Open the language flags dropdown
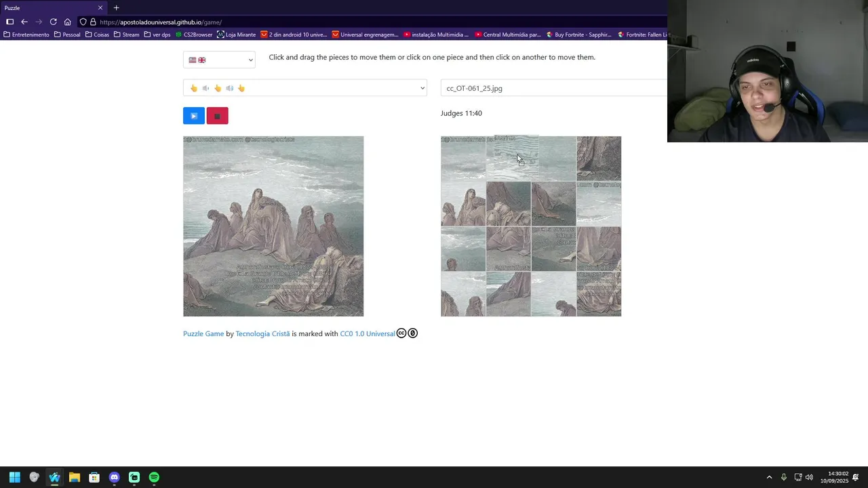The height and width of the screenshot is (488, 868). (x=219, y=60)
